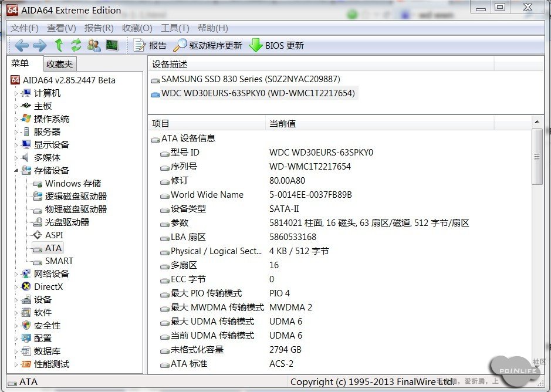Click the 当前值 column header
The image size is (551, 392).
click(282, 123)
